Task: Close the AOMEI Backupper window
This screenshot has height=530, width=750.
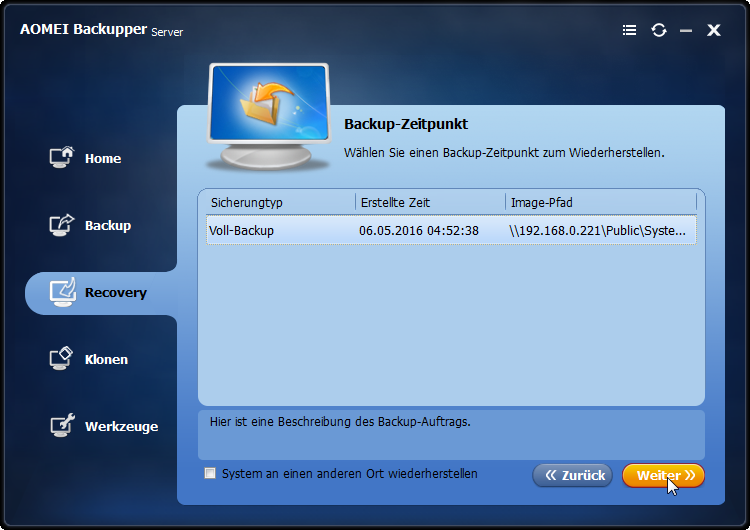Action: click(714, 30)
